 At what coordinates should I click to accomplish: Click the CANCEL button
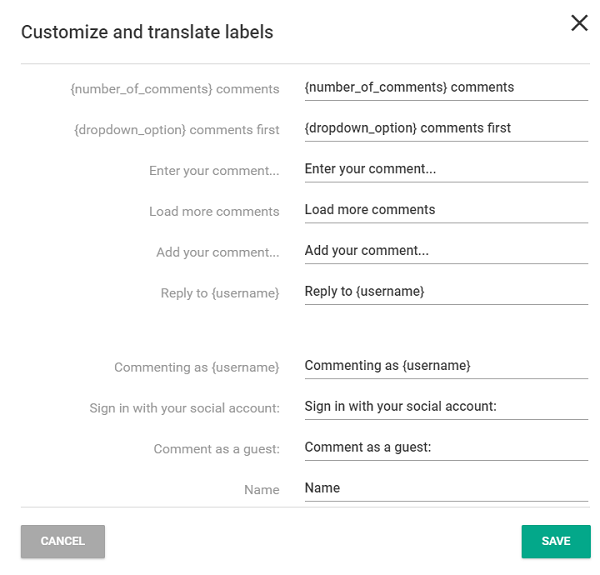[63, 541]
